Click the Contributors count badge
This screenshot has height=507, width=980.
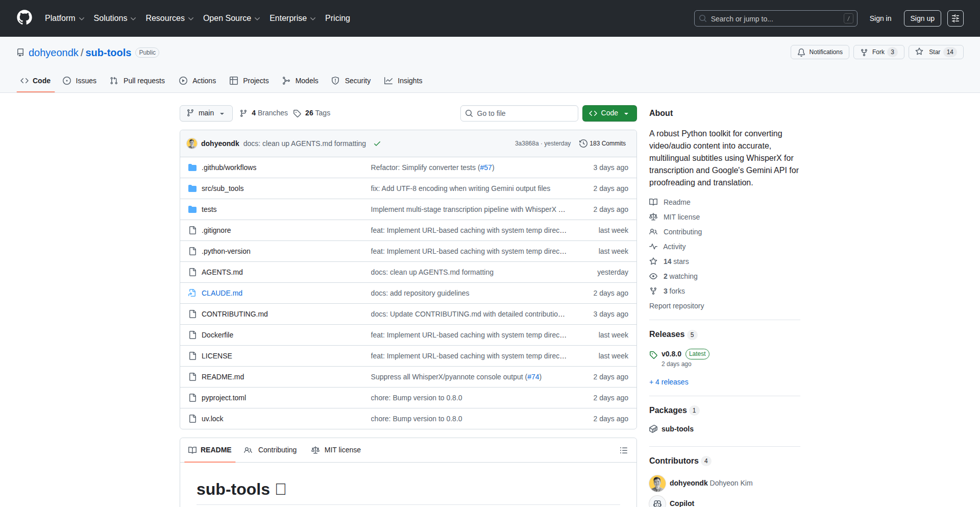click(x=706, y=461)
